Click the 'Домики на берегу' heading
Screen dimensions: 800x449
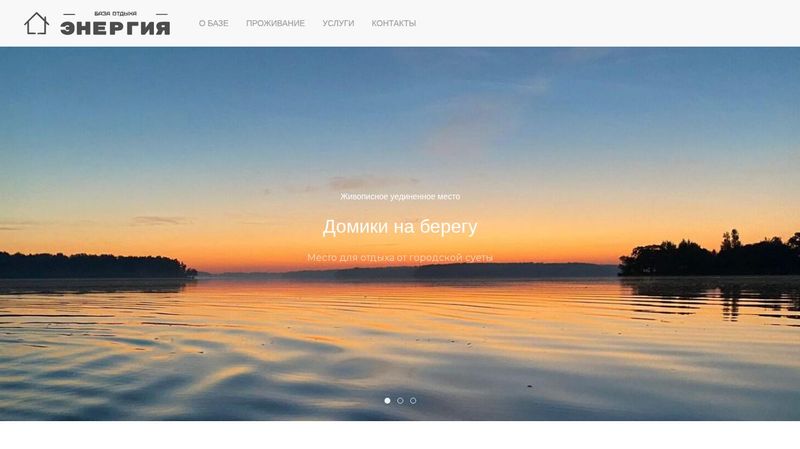point(400,227)
